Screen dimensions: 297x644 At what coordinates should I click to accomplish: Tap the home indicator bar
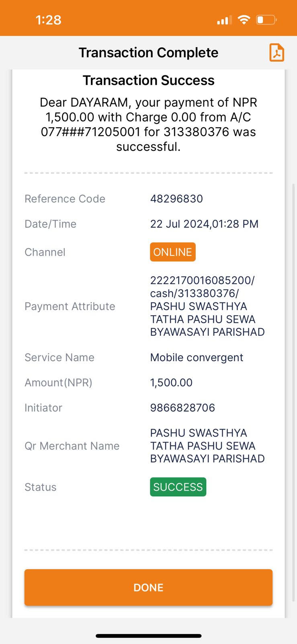[x=148, y=636]
